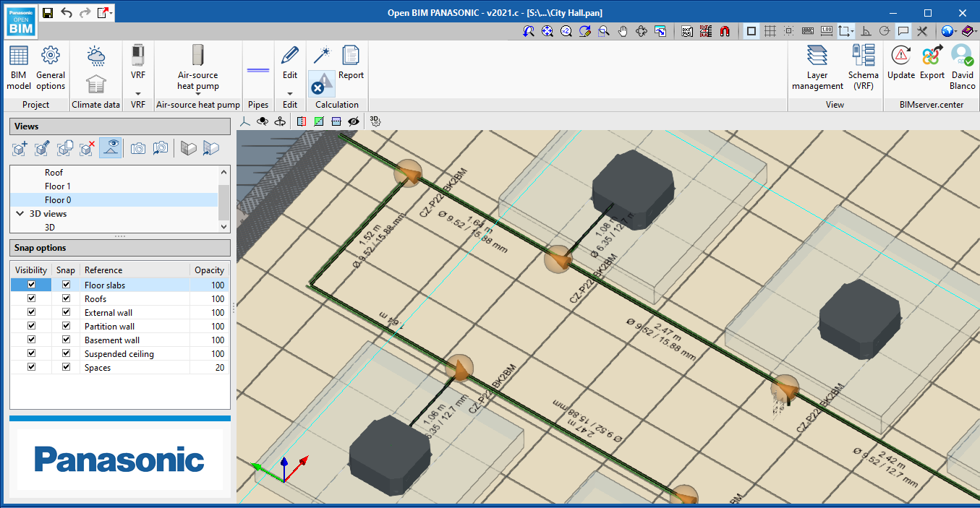Open Air-source heat pump dropdown arrow
The width and height of the screenshot is (980, 508).
point(197,93)
